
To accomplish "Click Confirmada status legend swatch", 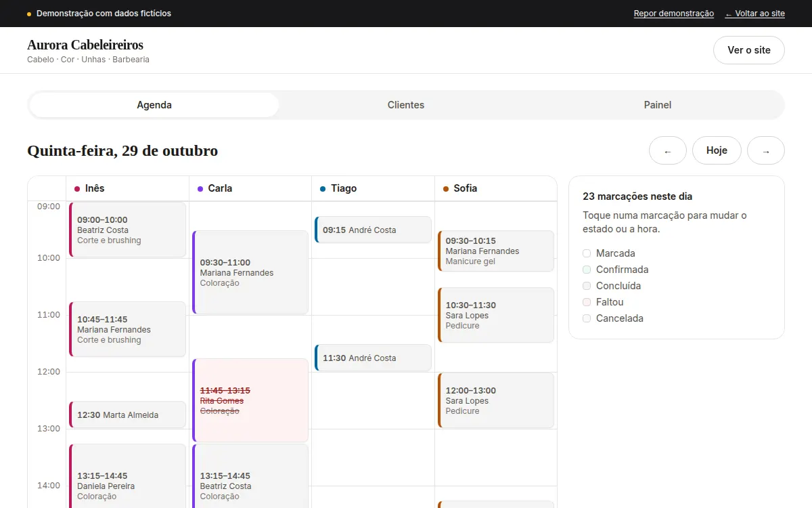I will tap(587, 270).
